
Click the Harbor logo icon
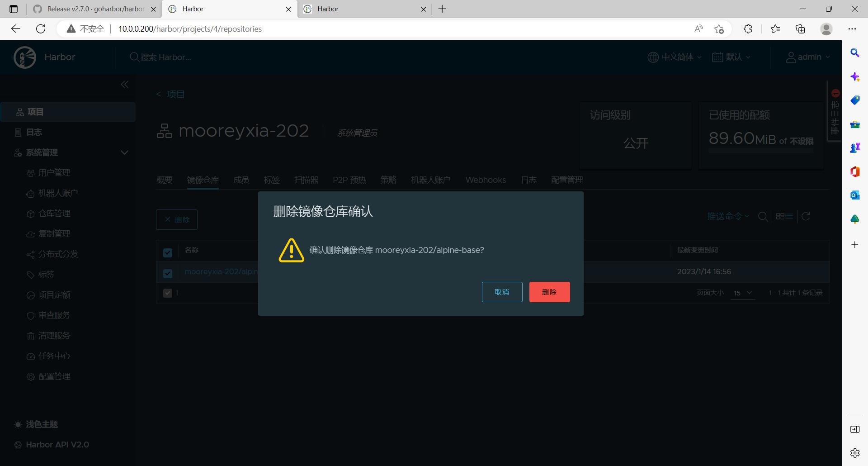[25, 57]
